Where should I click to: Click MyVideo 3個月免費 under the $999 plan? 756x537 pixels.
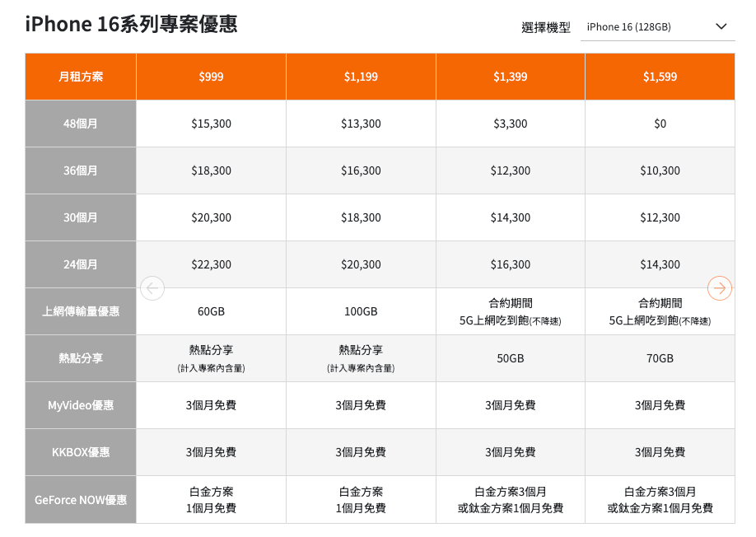[x=211, y=405]
